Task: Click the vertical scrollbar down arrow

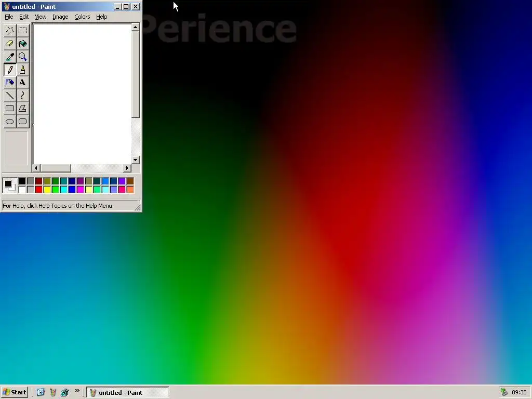Action: (x=136, y=160)
